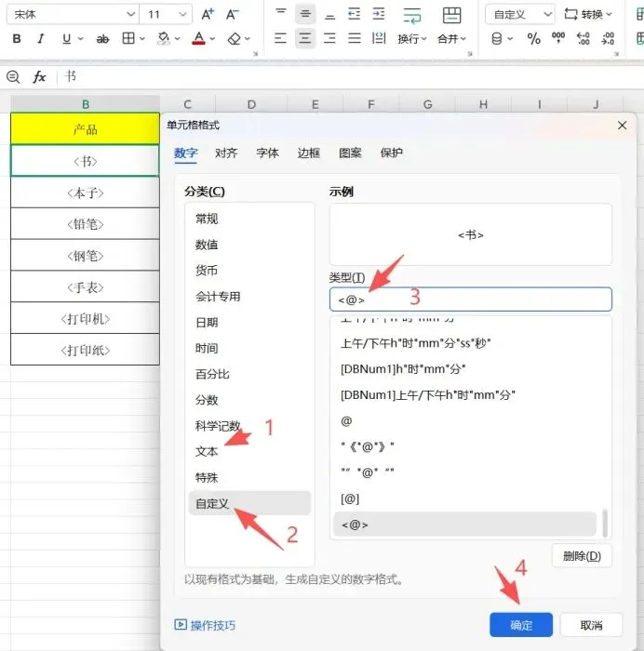Select the <@> format in list
644x651 pixels.
465,525
